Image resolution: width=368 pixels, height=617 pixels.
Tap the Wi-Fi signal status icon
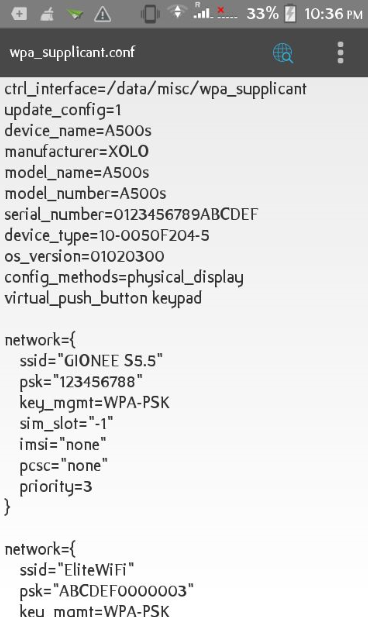point(177,11)
